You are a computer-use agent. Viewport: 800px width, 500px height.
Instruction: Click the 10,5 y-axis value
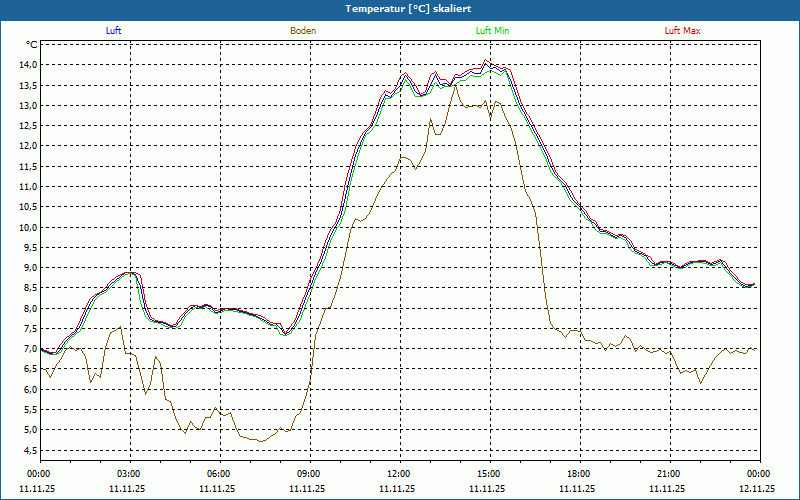click(x=29, y=207)
